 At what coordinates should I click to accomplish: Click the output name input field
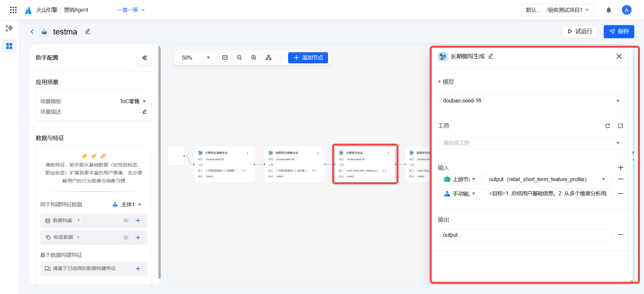pyautogui.click(x=525, y=235)
